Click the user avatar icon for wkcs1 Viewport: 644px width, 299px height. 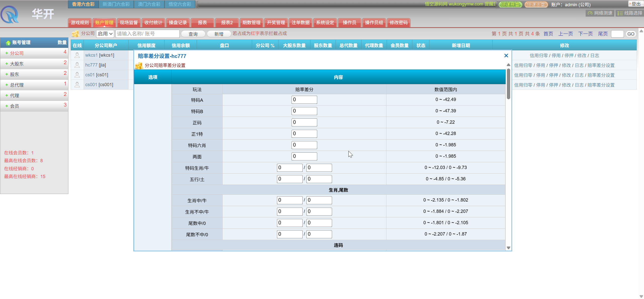point(77,55)
